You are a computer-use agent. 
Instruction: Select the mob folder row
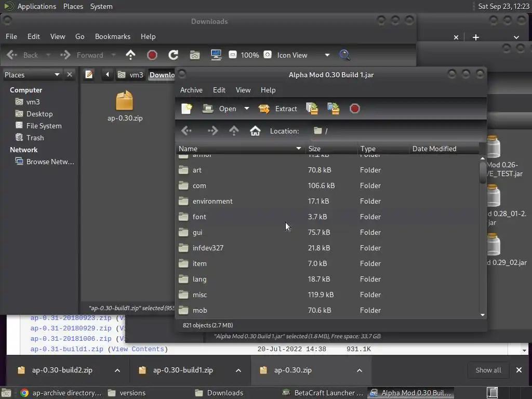tap(327, 311)
